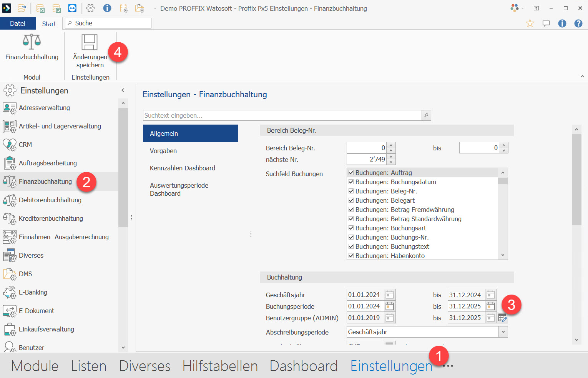Click the database export icon in quick access bar
Screen dimensions: 588x378
pyautogui.click(x=40, y=8)
